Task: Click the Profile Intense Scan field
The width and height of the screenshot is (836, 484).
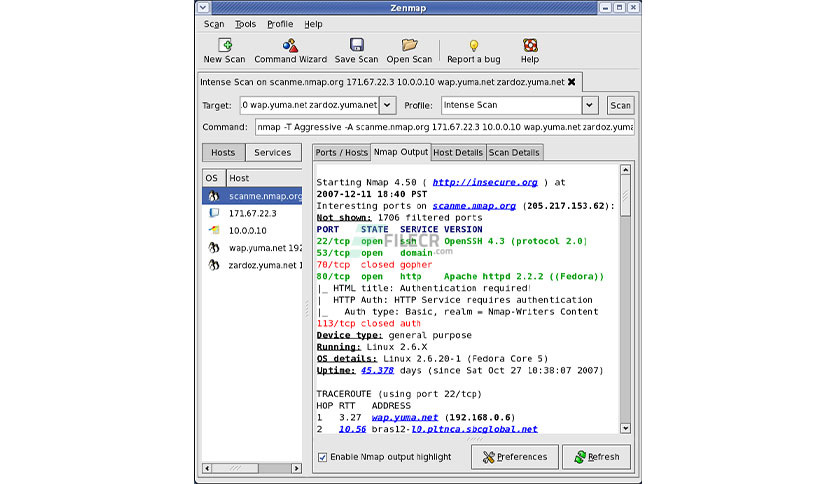Action: coord(511,106)
